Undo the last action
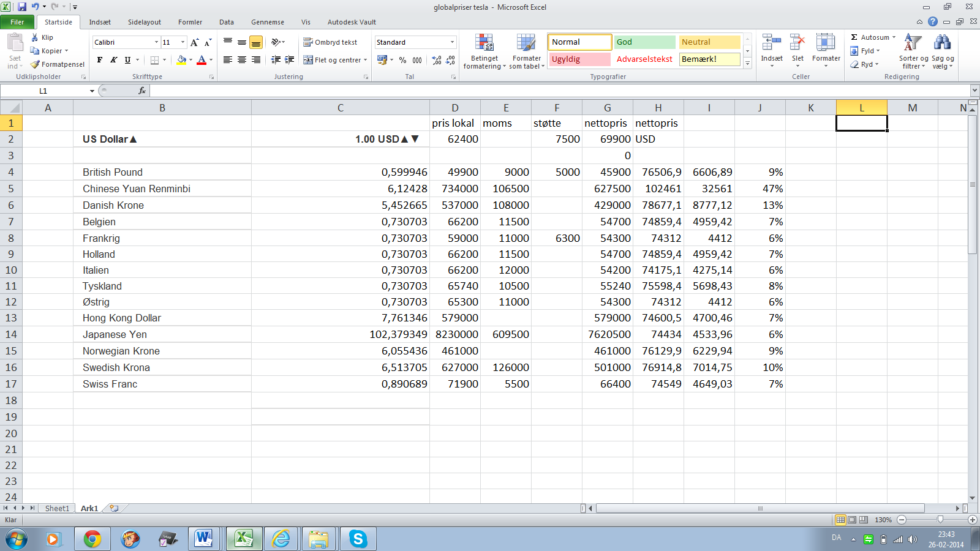This screenshot has height=551, width=980. point(36,7)
